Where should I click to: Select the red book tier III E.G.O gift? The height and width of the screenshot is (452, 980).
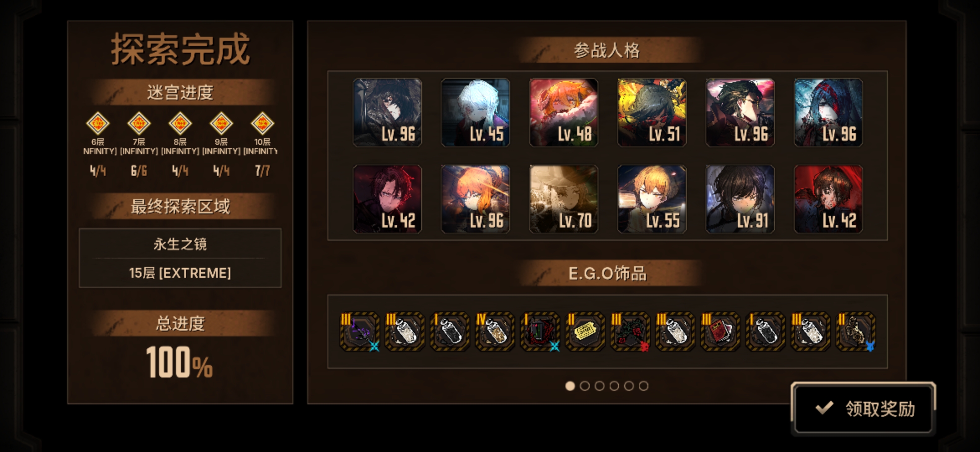(x=720, y=332)
